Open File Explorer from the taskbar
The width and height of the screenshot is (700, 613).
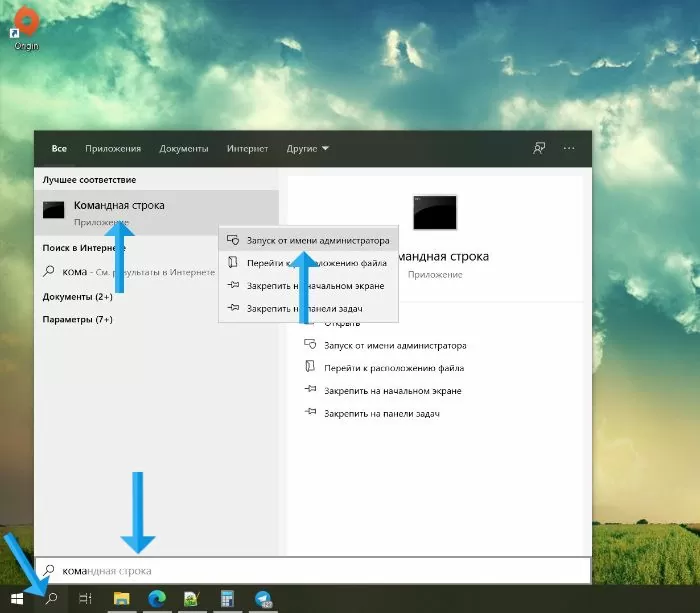[x=121, y=598]
